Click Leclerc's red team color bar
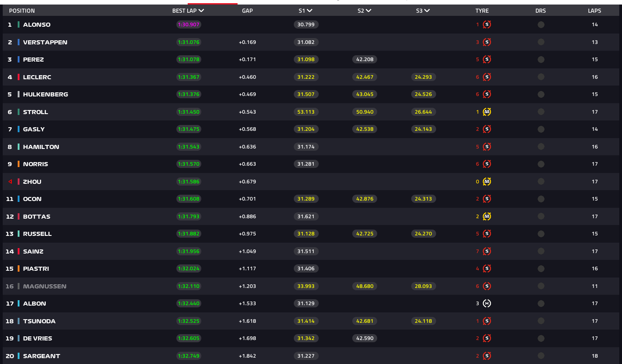622x364 pixels. pos(19,77)
